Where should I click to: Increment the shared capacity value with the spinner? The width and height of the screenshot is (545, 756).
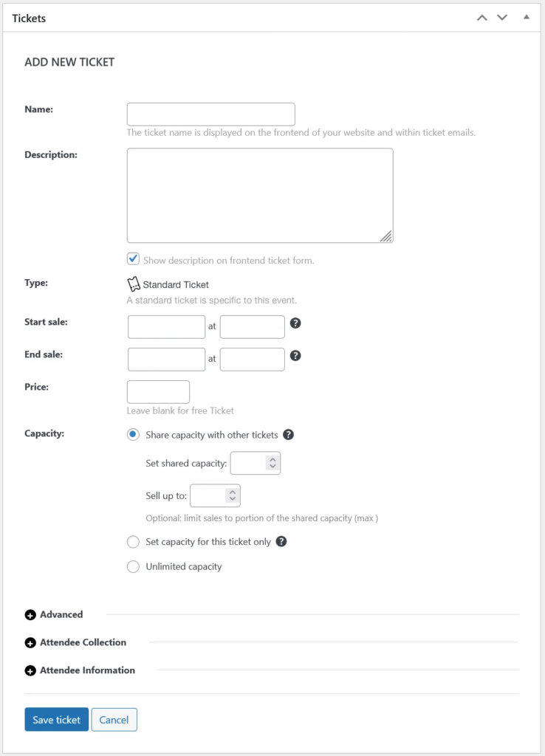[273, 458]
